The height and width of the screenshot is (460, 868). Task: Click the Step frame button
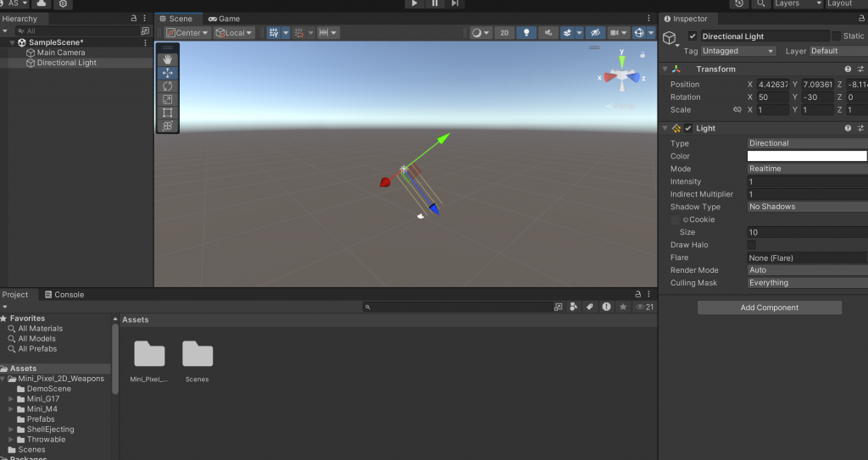(x=454, y=3)
